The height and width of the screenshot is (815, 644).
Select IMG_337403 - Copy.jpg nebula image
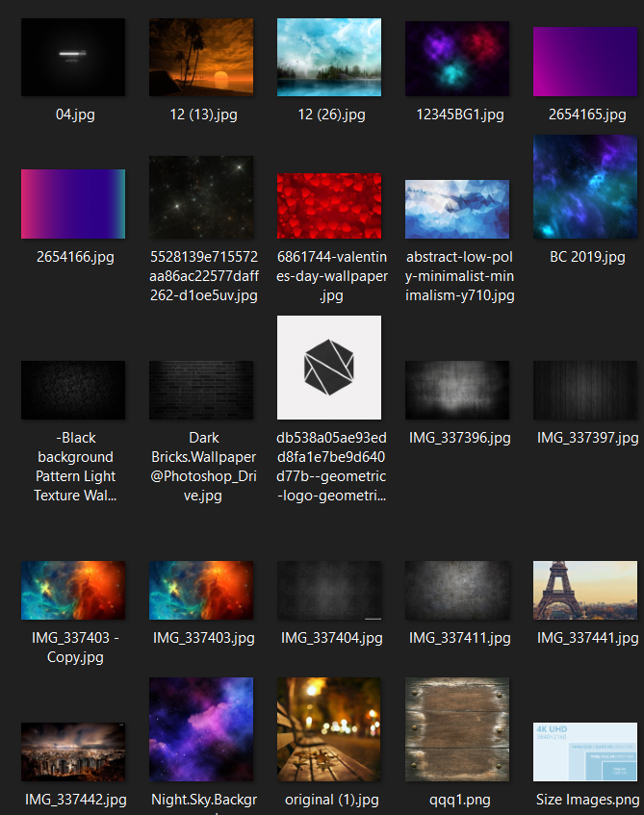(x=73, y=590)
